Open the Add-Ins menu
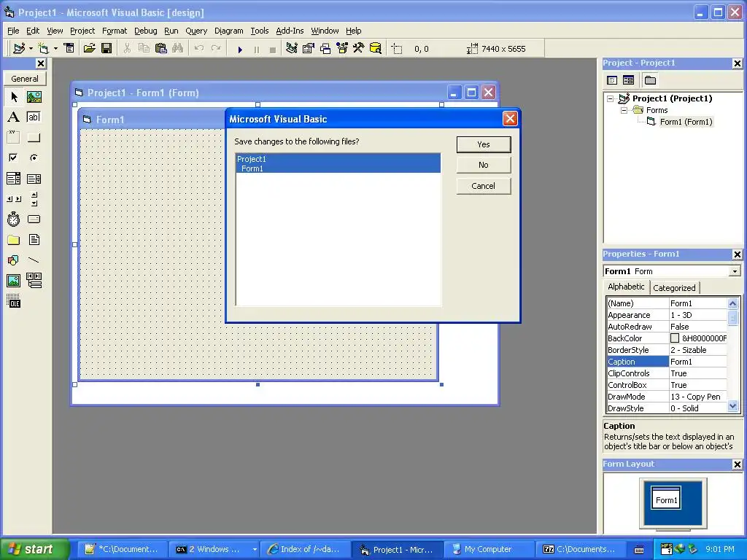Screen dimensions: 747x560 pyautogui.click(x=290, y=31)
